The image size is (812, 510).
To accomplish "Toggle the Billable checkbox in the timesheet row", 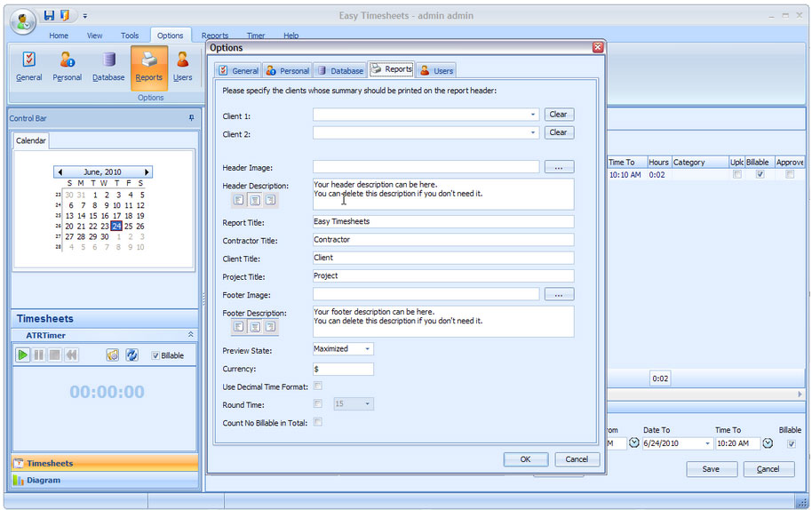I will pos(760,174).
